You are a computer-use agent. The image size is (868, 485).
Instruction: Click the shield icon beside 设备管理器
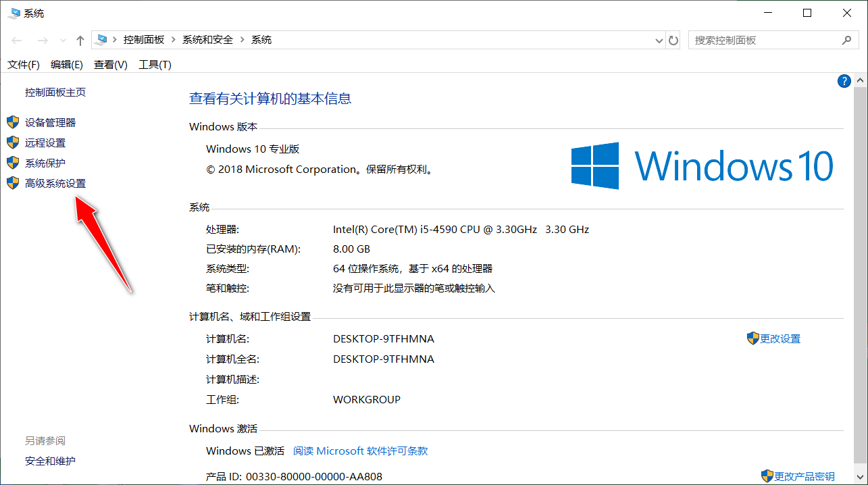point(13,122)
